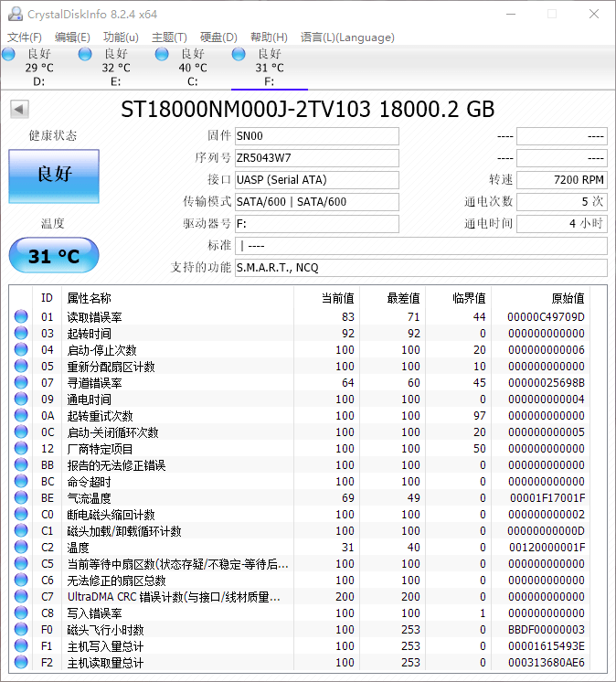
Task: Click the status orb in row BB 报告的无法修正错误
Action: [21, 464]
